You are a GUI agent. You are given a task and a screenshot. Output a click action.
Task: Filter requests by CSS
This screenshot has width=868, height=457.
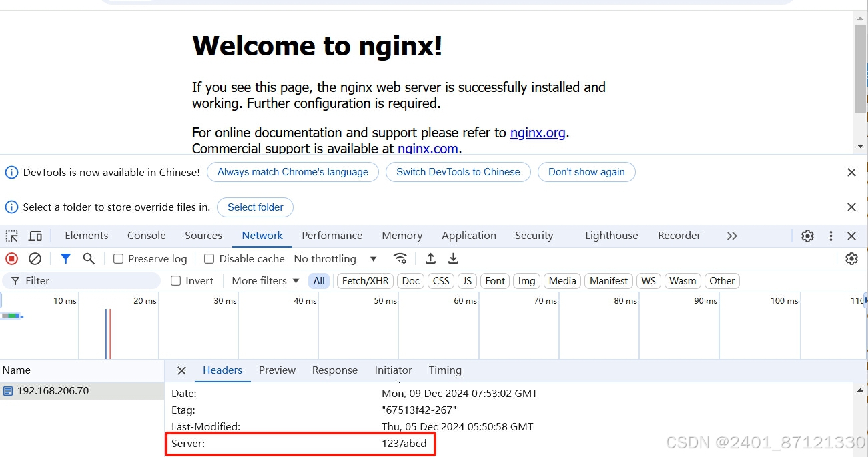441,281
